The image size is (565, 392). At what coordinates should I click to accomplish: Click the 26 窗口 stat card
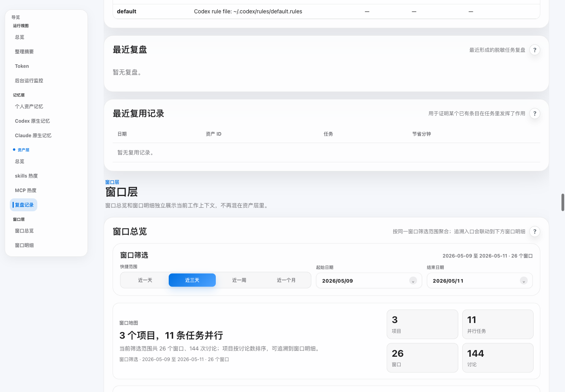[422, 358]
